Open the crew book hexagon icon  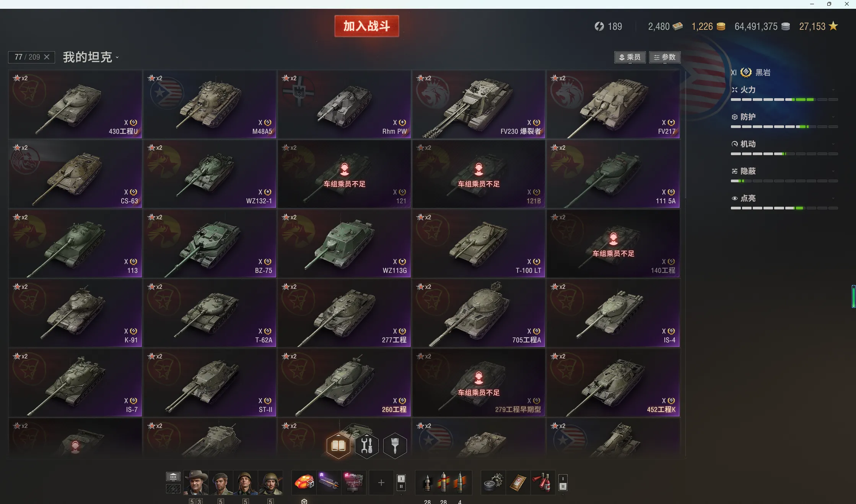[338, 445]
